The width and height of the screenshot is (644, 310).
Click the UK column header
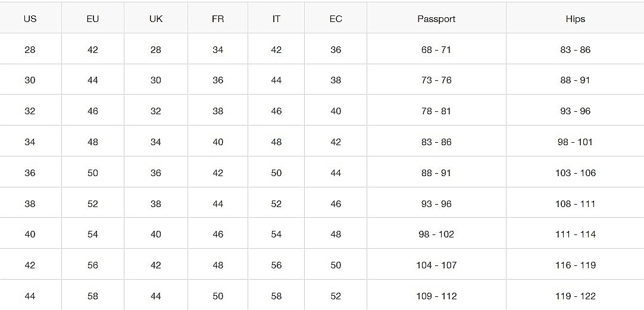pyautogui.click(x=156, y=19)
